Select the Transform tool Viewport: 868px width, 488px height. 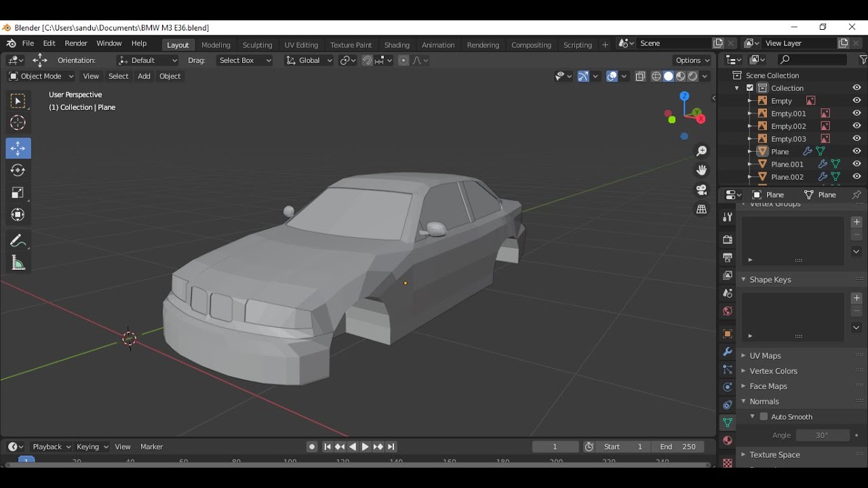click(18, 215)
